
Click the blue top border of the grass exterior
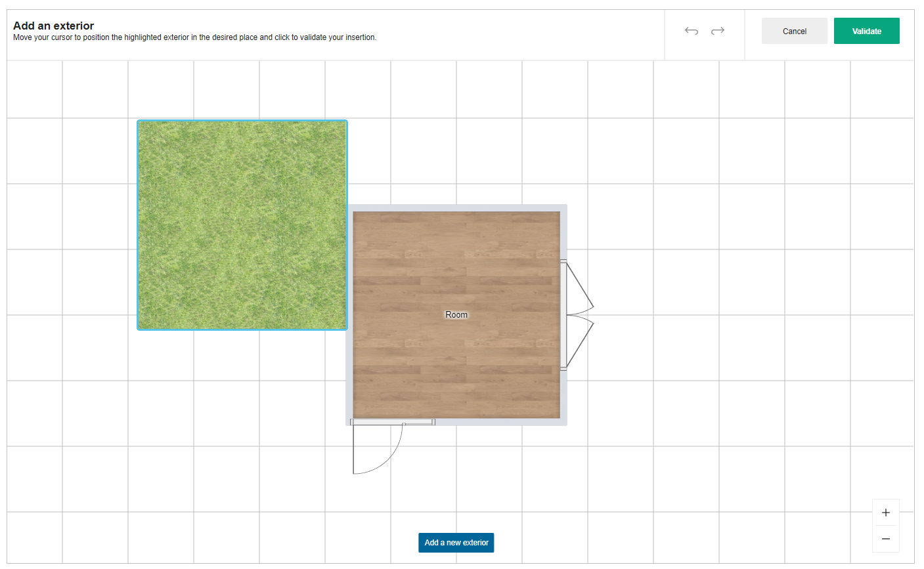[242, 121]
